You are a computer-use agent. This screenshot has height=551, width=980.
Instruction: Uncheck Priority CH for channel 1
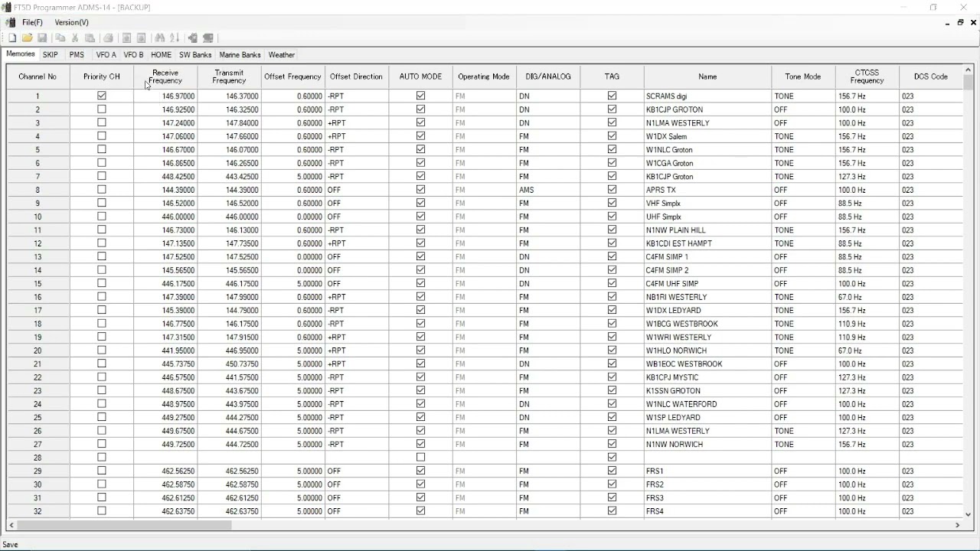[102, 96]
